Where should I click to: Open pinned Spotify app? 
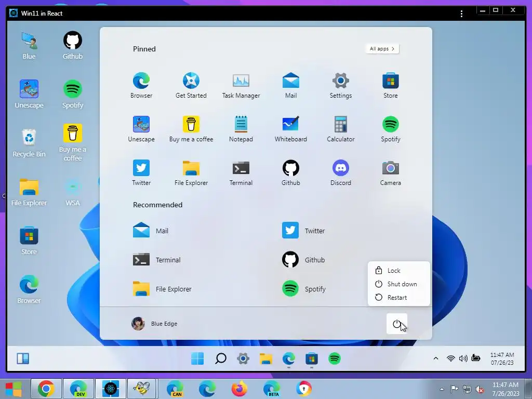(x=391, y=129)
